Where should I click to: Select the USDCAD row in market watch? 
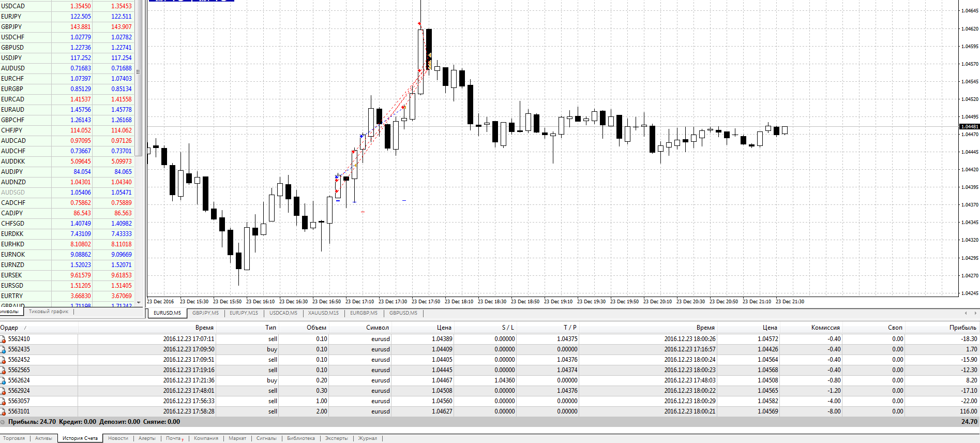coord(67,6)
